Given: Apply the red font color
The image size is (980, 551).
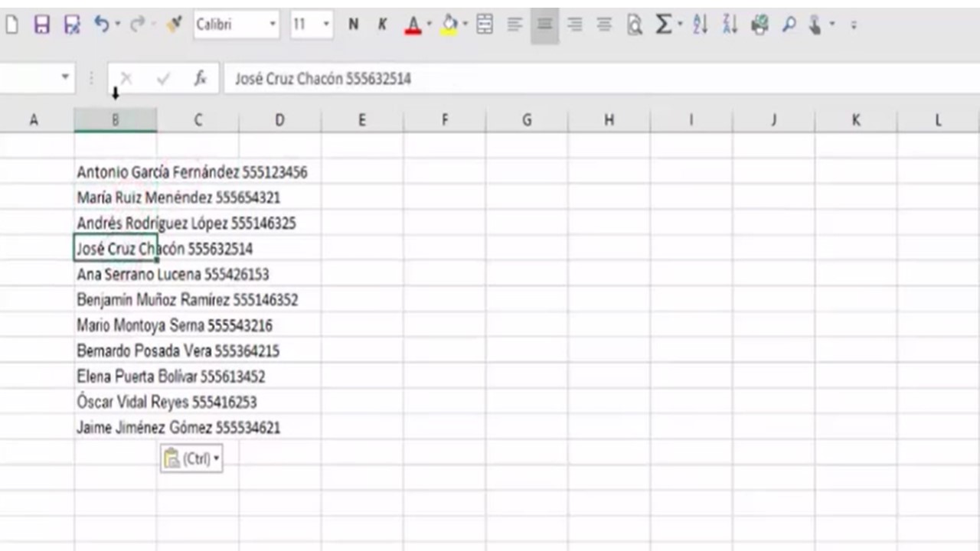Looking at the screenshot, I should (413, 26).
